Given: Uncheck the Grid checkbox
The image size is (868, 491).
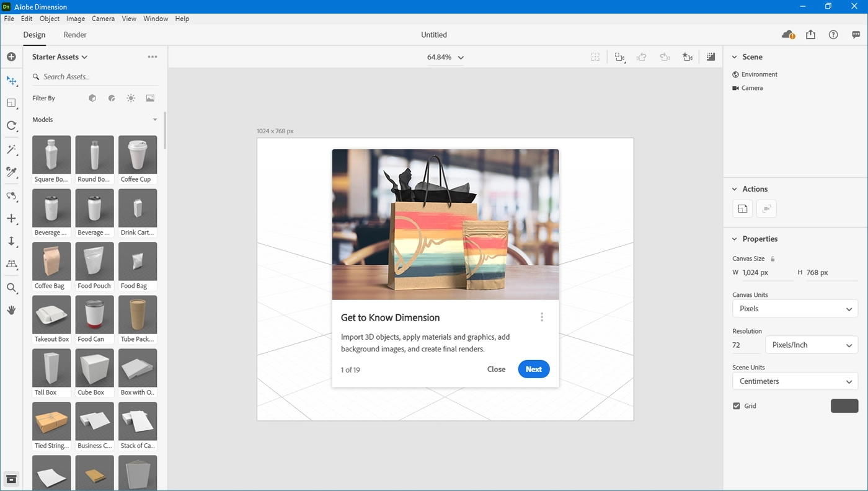Looking at the screenshot, I should pyautogui.click(x=737, y=406).
